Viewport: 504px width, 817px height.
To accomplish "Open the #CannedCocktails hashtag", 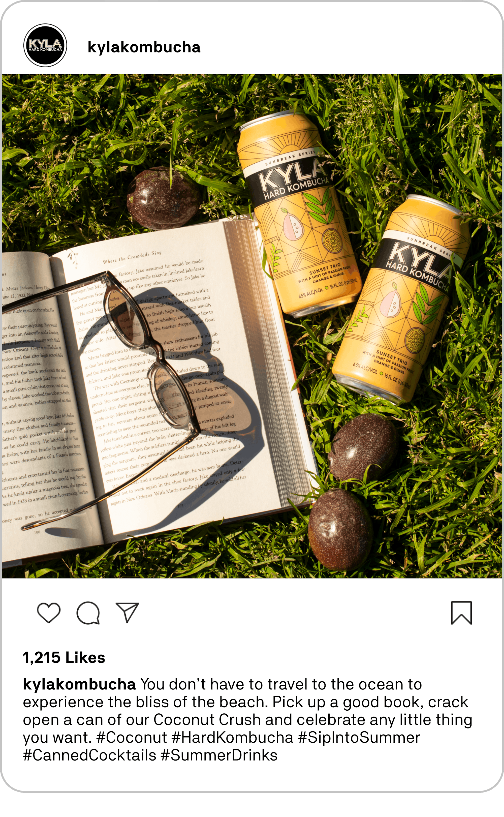I will click(89, 755).
